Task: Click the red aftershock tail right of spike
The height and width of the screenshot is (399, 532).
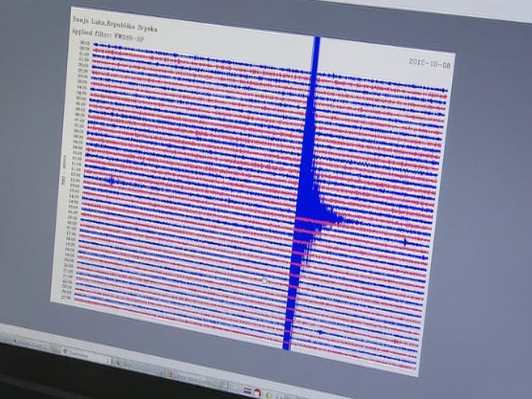Action: (x=331, y=219)
